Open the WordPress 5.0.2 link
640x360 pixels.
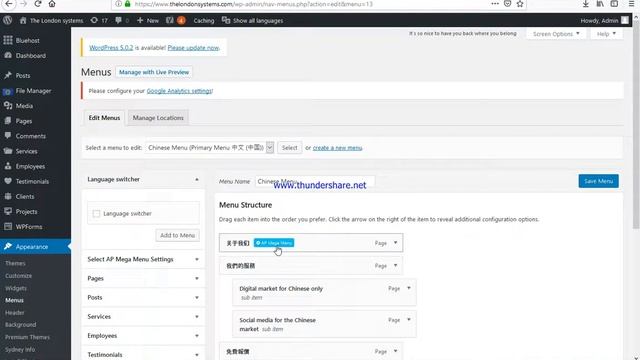tap(111, 48)
